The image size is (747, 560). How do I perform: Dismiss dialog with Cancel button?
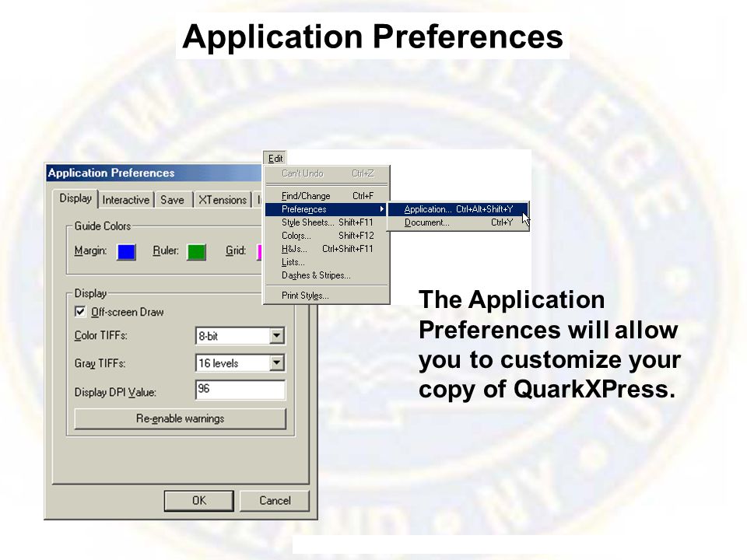(x=275, y=500)
